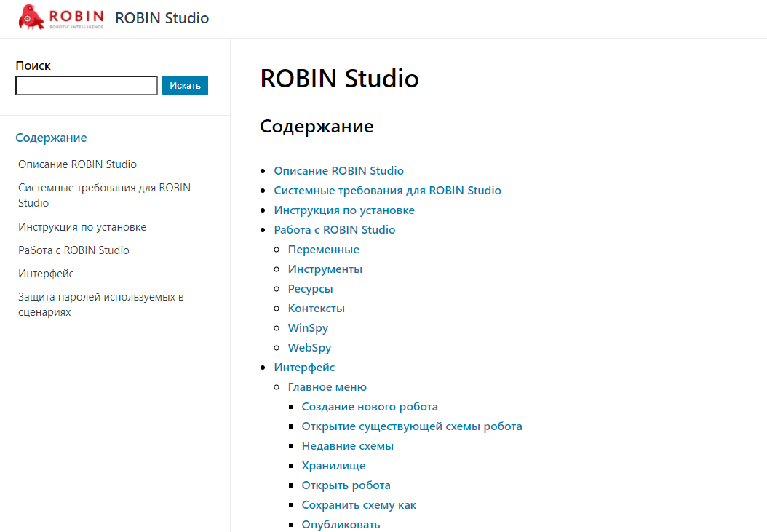Viewport: 767px width, 532px height.
Task: Jump to the WinSpy section
Action: click(308, 328)
